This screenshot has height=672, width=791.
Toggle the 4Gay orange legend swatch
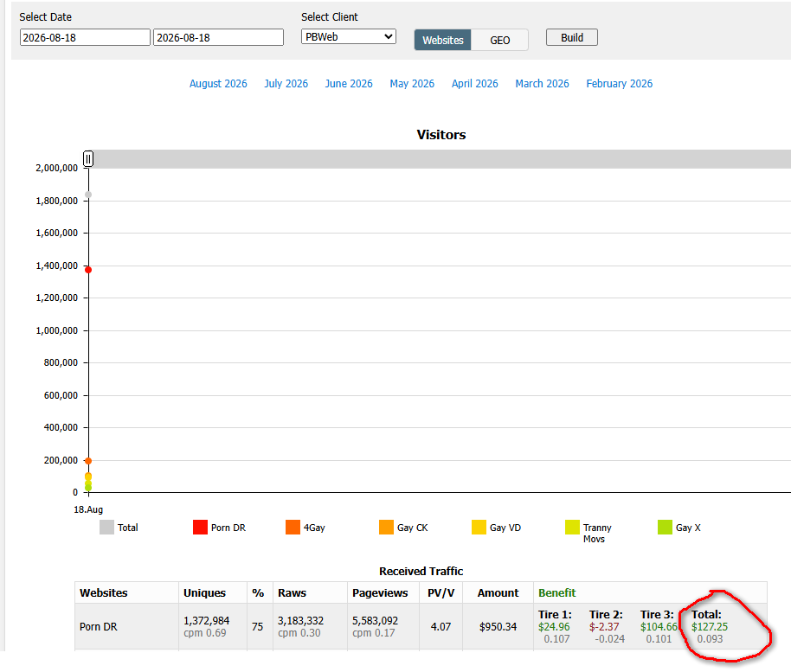pyautogui.click(x=293, y=528)
